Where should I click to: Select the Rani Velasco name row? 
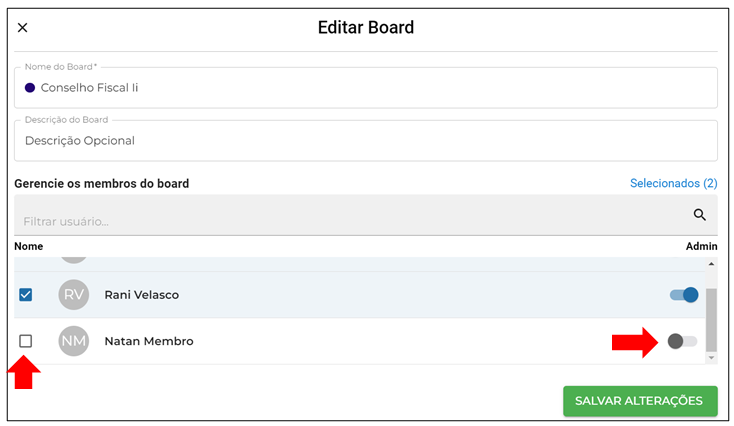pos(360,294)
